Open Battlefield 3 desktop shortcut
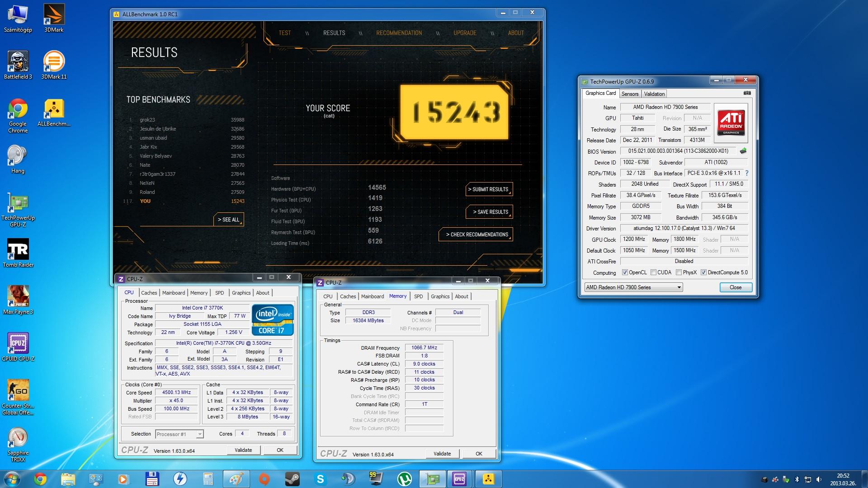868x488 pixels. point(18,66)
